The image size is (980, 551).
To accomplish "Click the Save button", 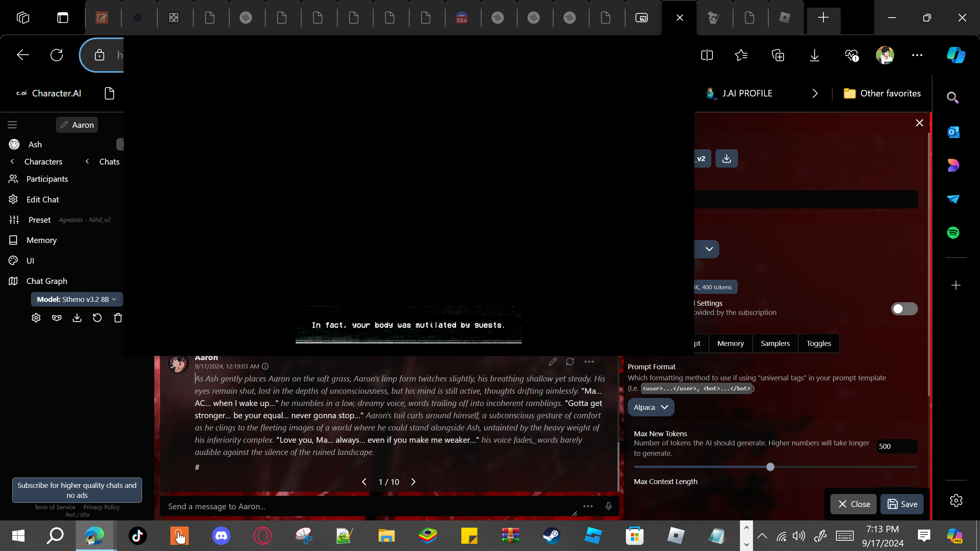I will click(902, 504).
